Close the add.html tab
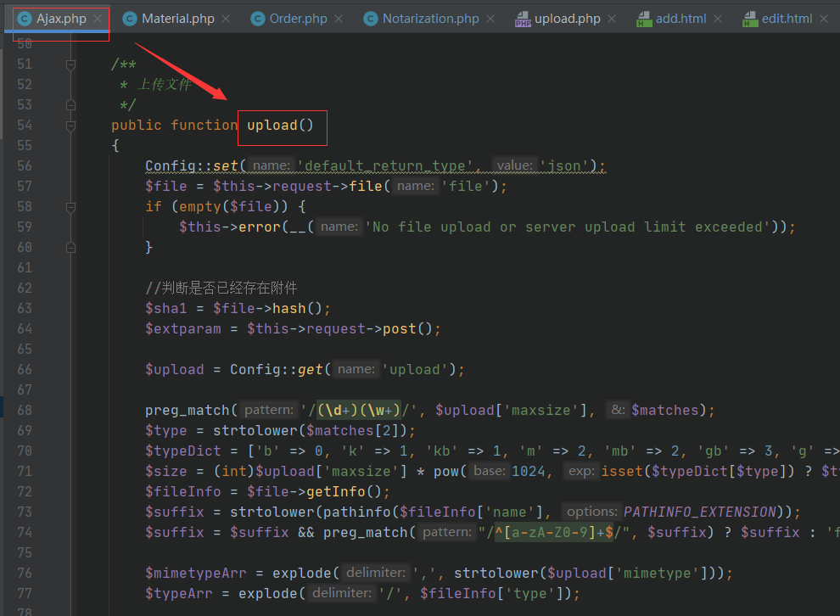This screenshot has height=616, width=840. (718, 19)
